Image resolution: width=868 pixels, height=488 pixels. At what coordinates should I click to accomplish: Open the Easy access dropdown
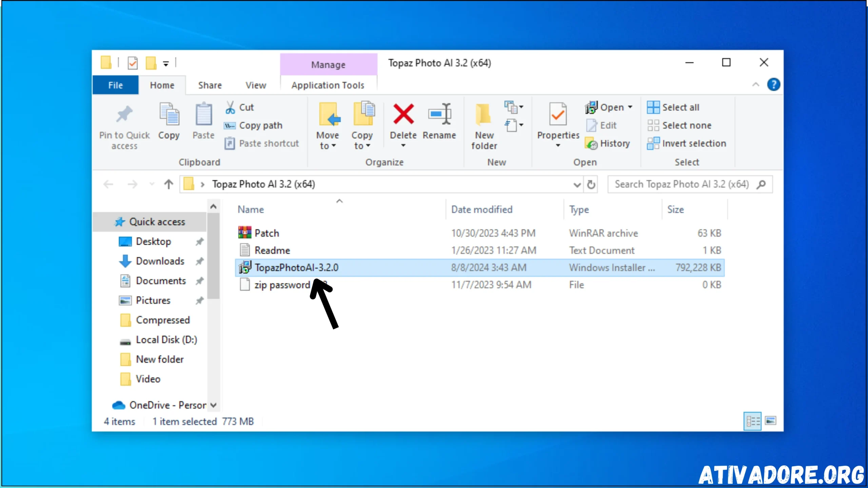point(514,125)
